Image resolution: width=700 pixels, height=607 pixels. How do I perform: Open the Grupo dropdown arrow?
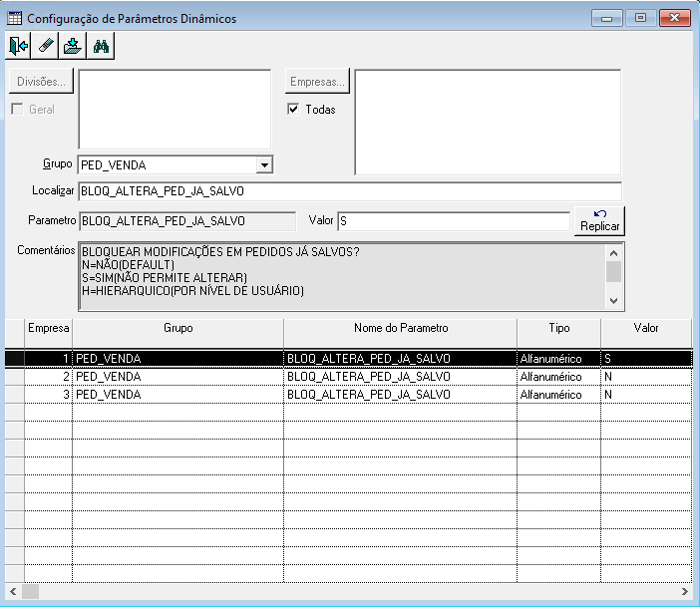click(x=264, y=165)
